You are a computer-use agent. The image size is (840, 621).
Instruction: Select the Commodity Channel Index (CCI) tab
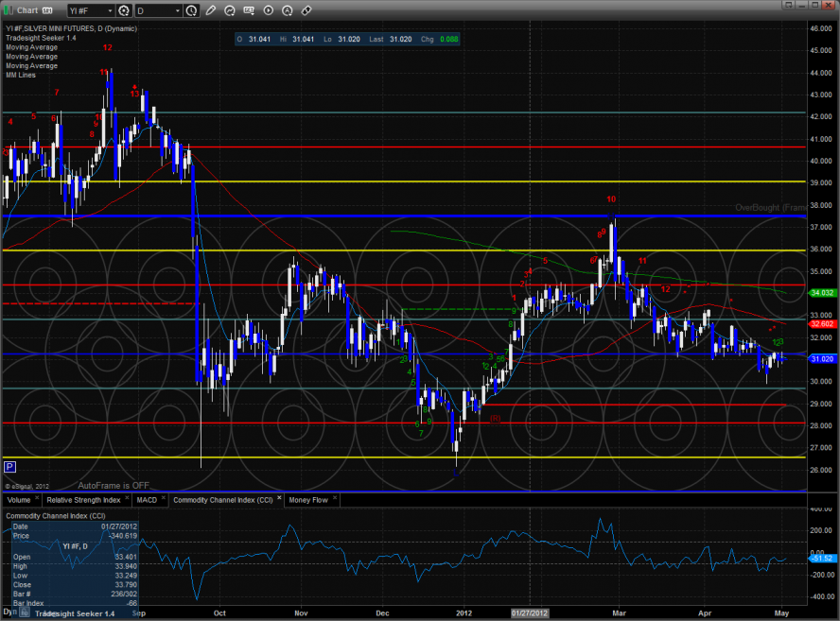tap(223, 500)
